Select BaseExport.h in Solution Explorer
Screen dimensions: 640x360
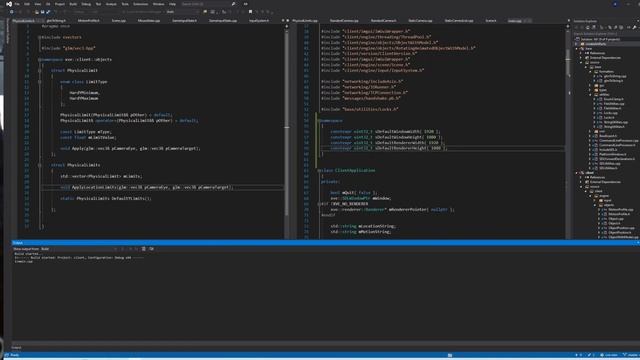click(x=608, y=136)
